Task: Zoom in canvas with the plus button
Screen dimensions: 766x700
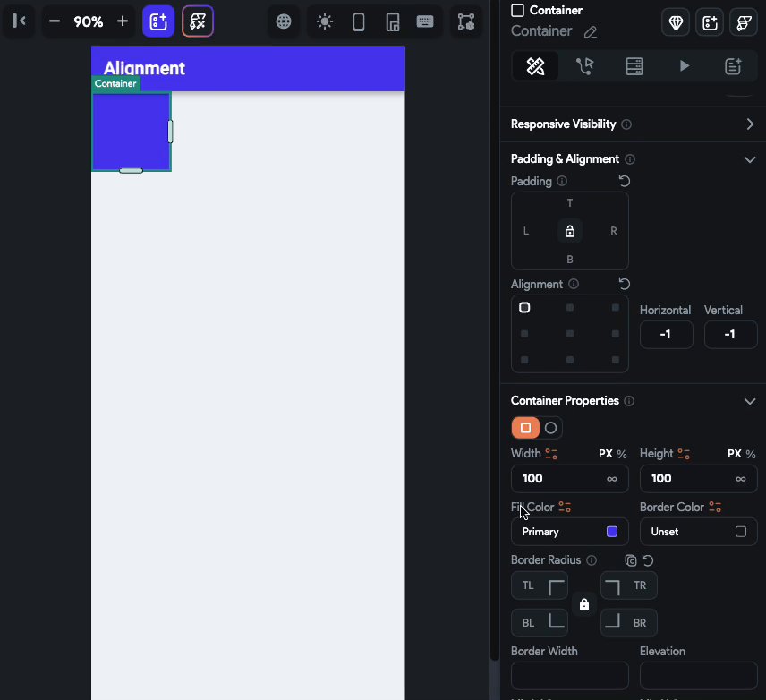Action: 123,21
